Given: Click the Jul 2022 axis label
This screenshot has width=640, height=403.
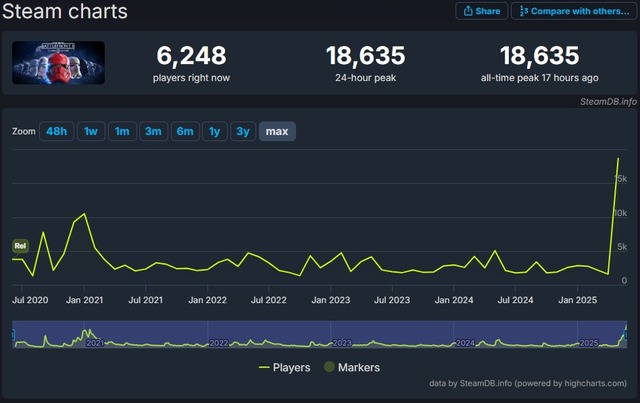Looking at the screenshot, I should pyautogui.click(x=269, y=300).
